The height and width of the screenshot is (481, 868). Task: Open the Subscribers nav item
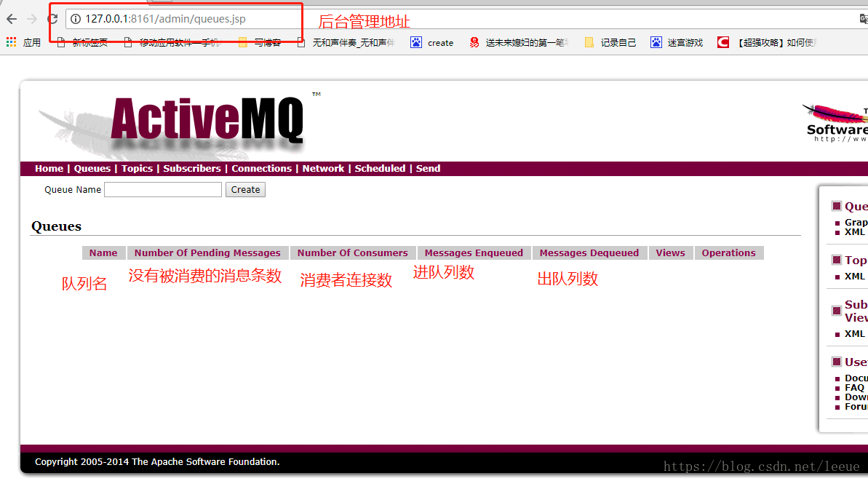[x=191, y=168]
